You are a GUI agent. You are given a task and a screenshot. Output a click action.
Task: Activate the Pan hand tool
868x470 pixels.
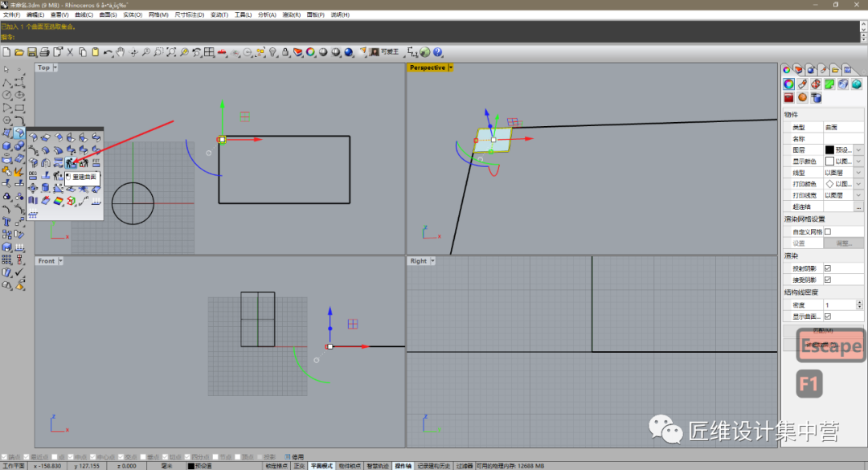120,52
